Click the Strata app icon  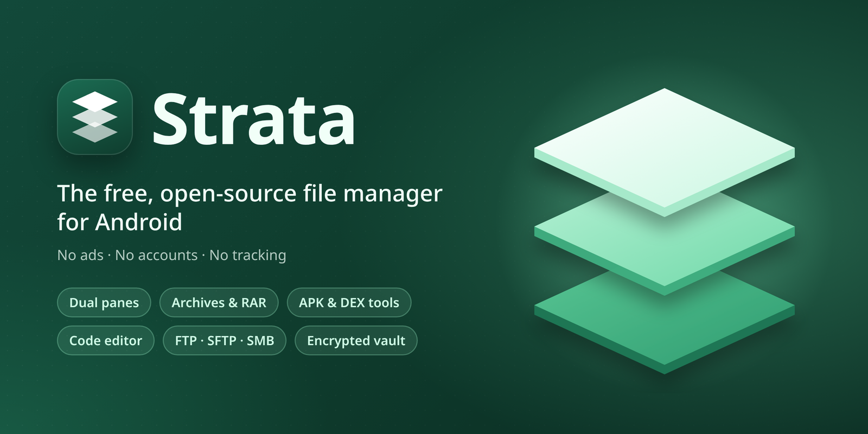point(95,117)
